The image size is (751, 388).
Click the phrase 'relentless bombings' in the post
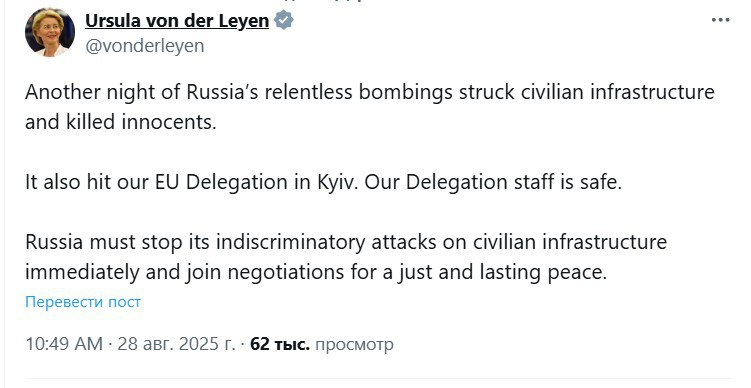[358, 92]
